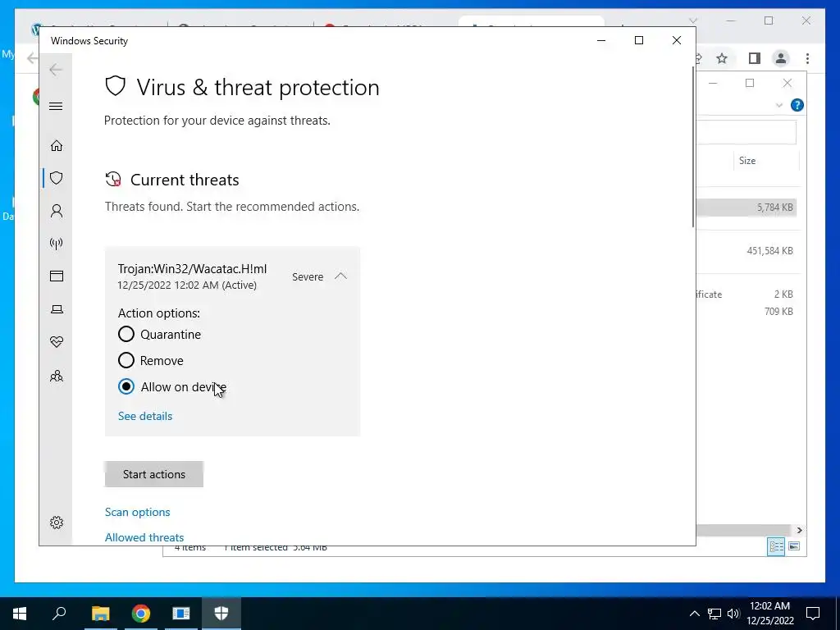
Task: Open File Explorer help question mark icon
Action: [797, 105]
